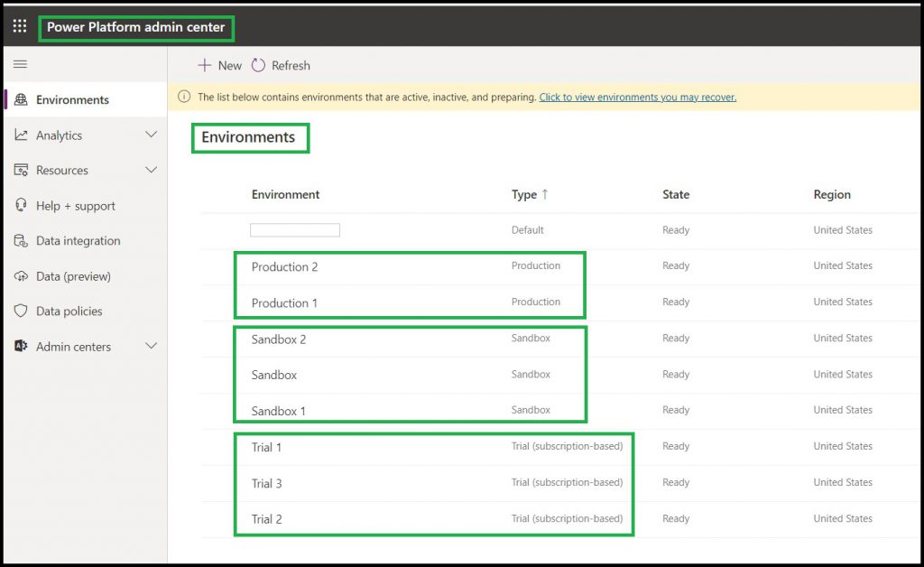Click Production type cell in Production 2 row
The width and height of the screenshot is (924, 567).
pos(536,265)
